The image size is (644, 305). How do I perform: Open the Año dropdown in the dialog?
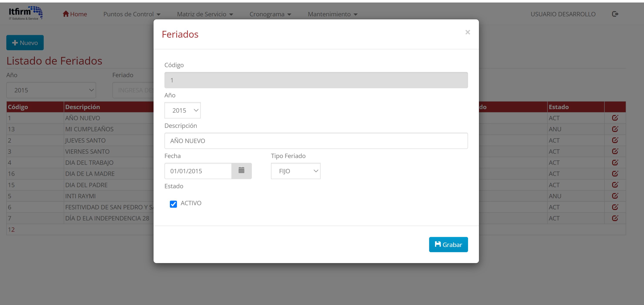click(182, 110)
